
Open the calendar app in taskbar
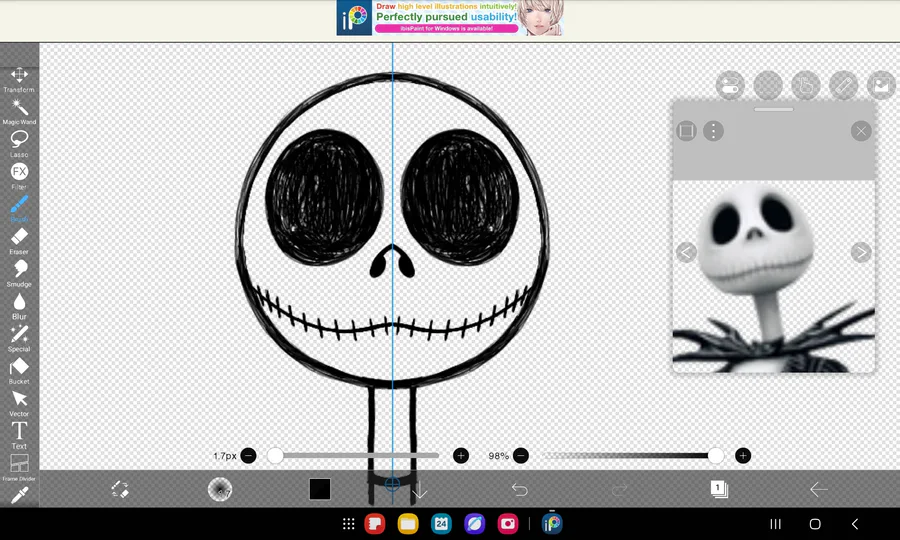(x=441, y=523)
